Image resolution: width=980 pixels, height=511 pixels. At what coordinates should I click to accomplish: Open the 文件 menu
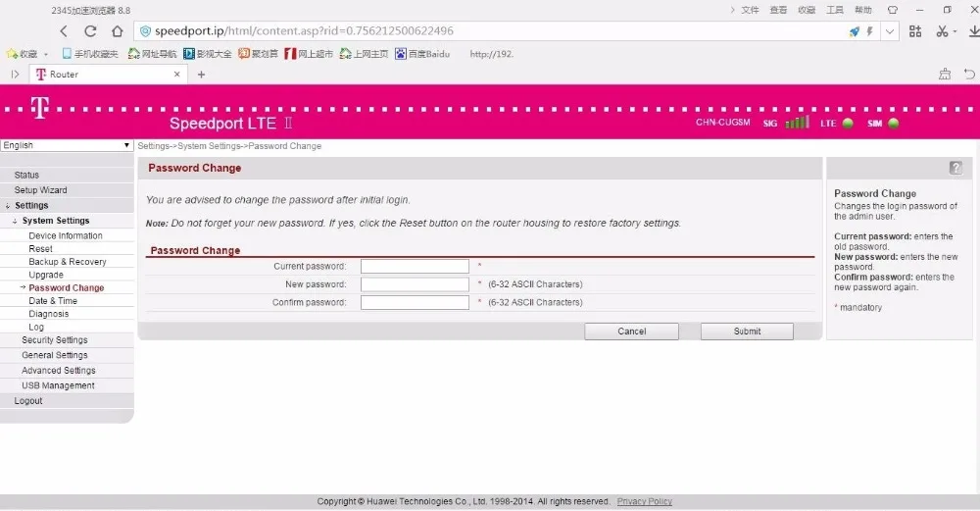(750, 10)
